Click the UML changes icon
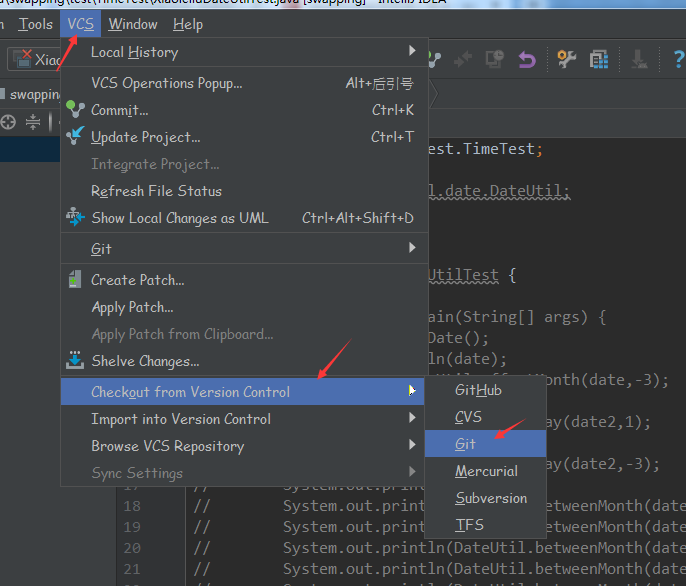 tap(75, 217)
